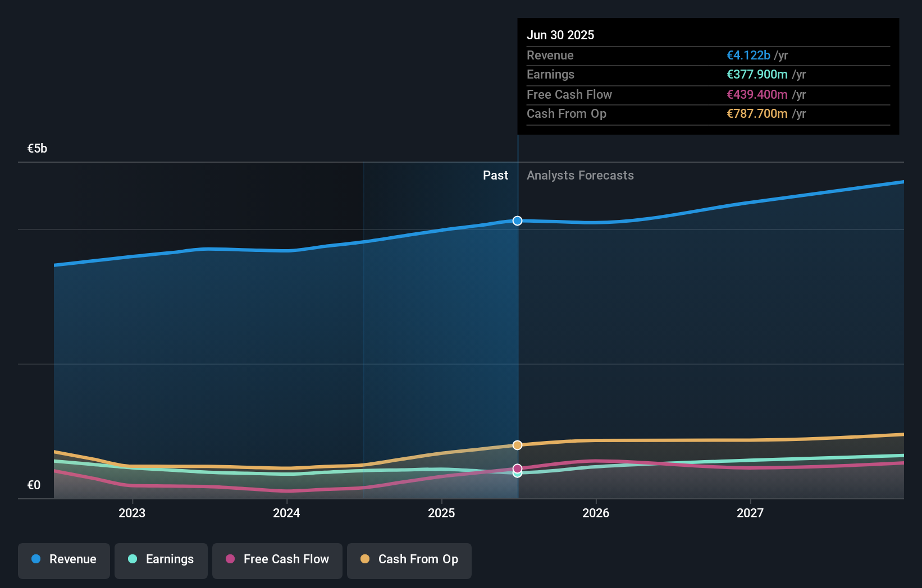Screen dimensions: 922x588
Task: Click the orange Cash From Op legend dot
Action: (x=365, y=559)
